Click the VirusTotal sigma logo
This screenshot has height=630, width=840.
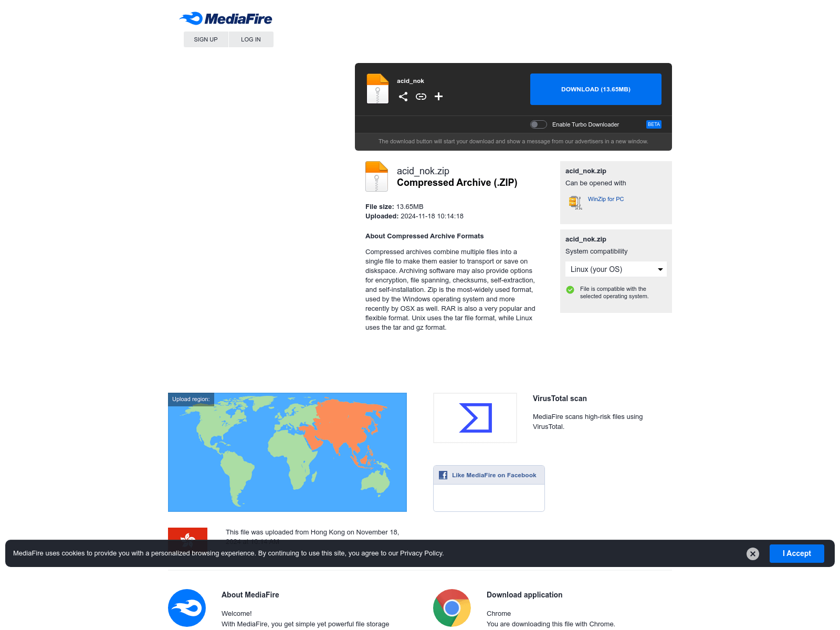coord(475,418)
